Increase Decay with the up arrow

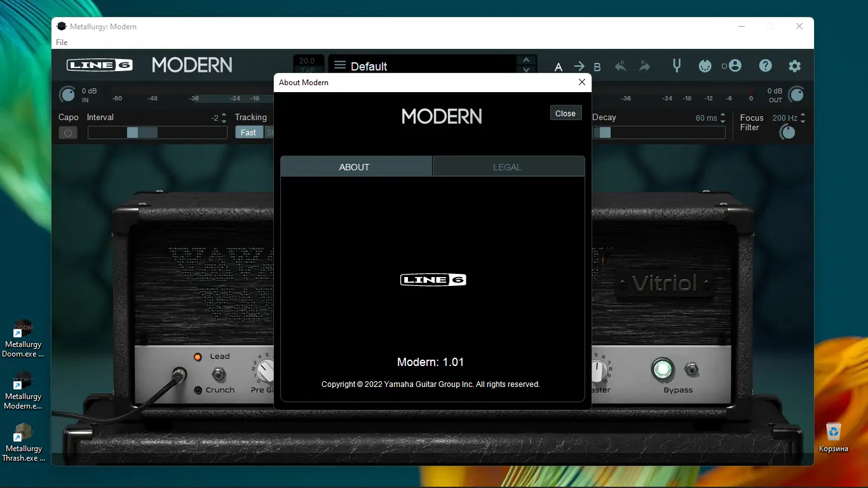pyautogui.click(x=722, y=114)
